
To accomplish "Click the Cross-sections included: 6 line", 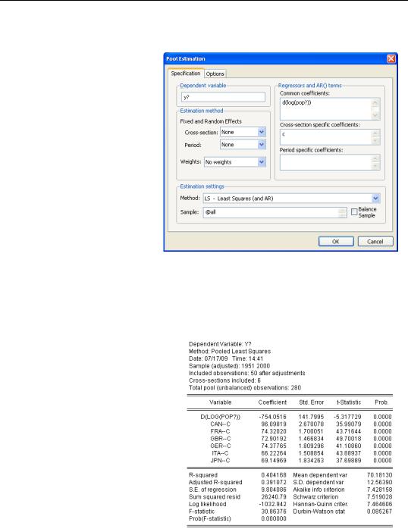I will point(224,380).
